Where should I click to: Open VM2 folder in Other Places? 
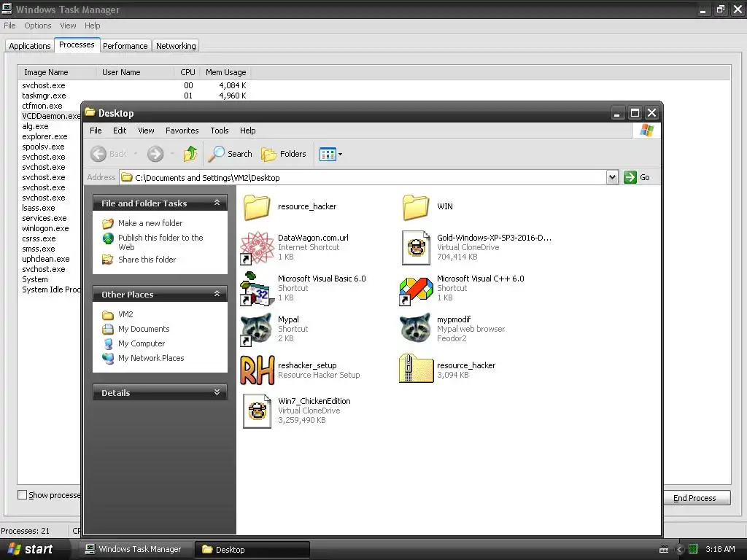pyautogui.click(x=125, y=314)
